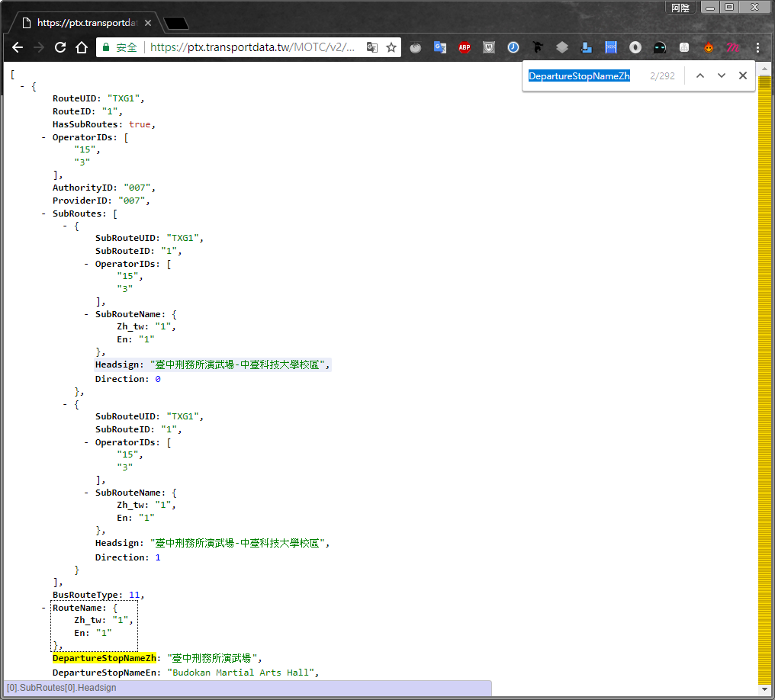Screen dimensions: 775x700
Task: Collapse the SubRoutes array
Action: coord(43,214)
